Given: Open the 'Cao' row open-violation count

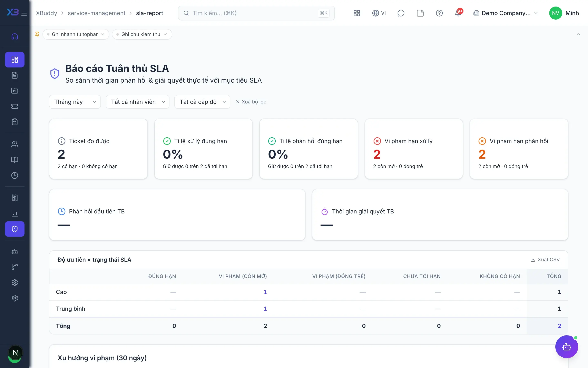Looking at the screenshot, I should [265, 292].
